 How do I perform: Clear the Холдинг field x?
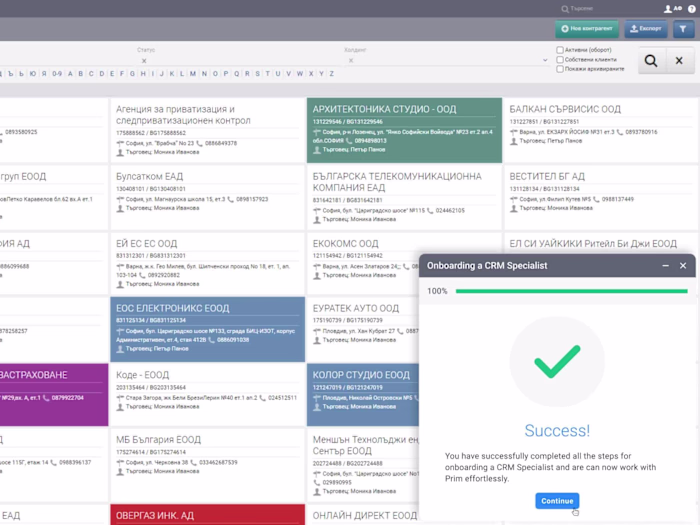point(351,61)
